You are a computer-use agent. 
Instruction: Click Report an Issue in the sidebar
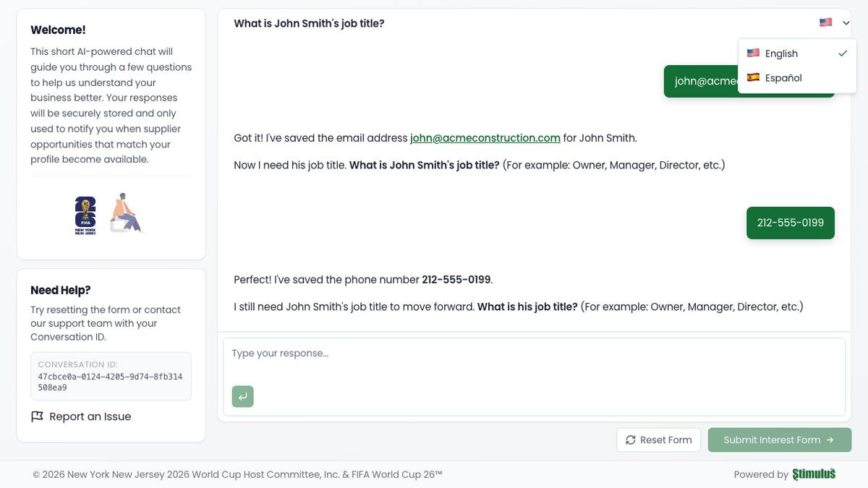pyautogui.click(x=90, y=416)
